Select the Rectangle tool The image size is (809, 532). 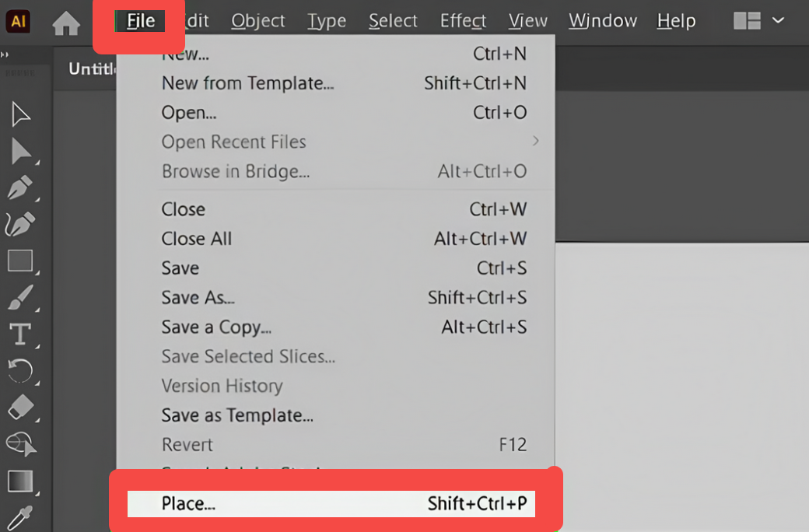[19, 261]
